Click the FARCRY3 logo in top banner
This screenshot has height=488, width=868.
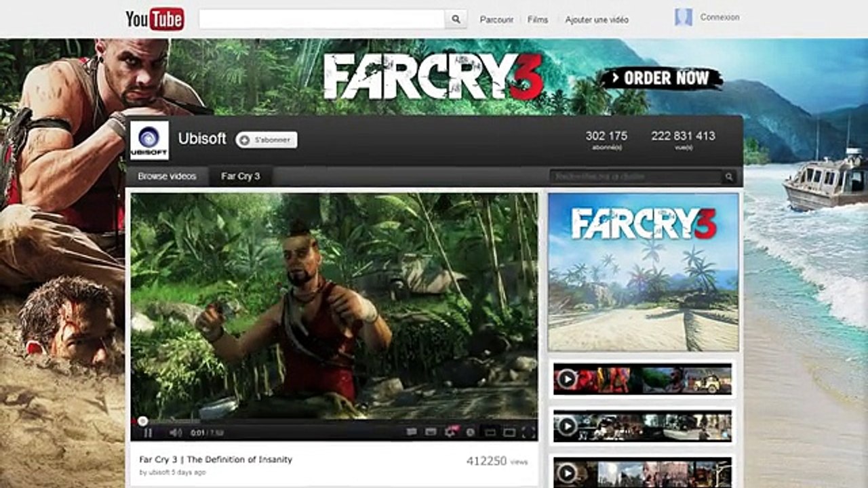click(x=433, y=77)
